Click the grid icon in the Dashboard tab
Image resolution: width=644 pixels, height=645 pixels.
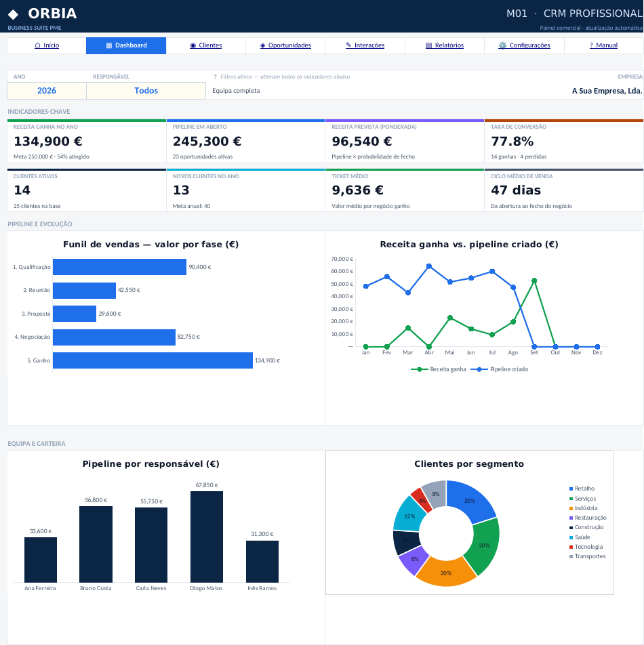click(x=109, y=45)
